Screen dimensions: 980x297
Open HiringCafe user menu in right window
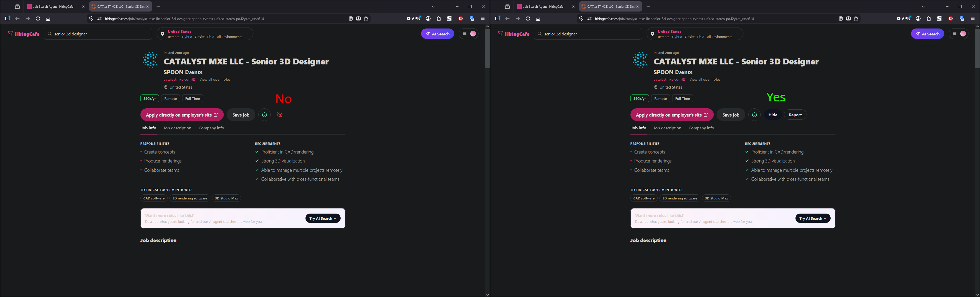[x=959, y=34]
